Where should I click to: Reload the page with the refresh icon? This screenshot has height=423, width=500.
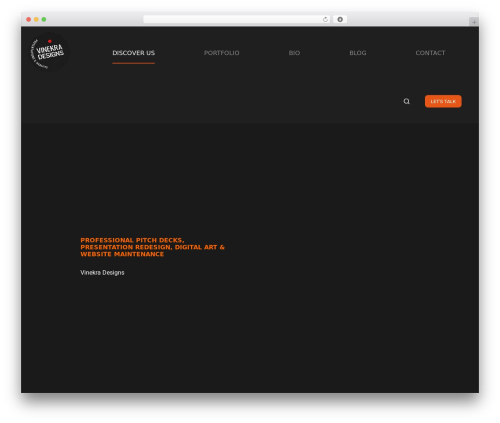point(325,19)
